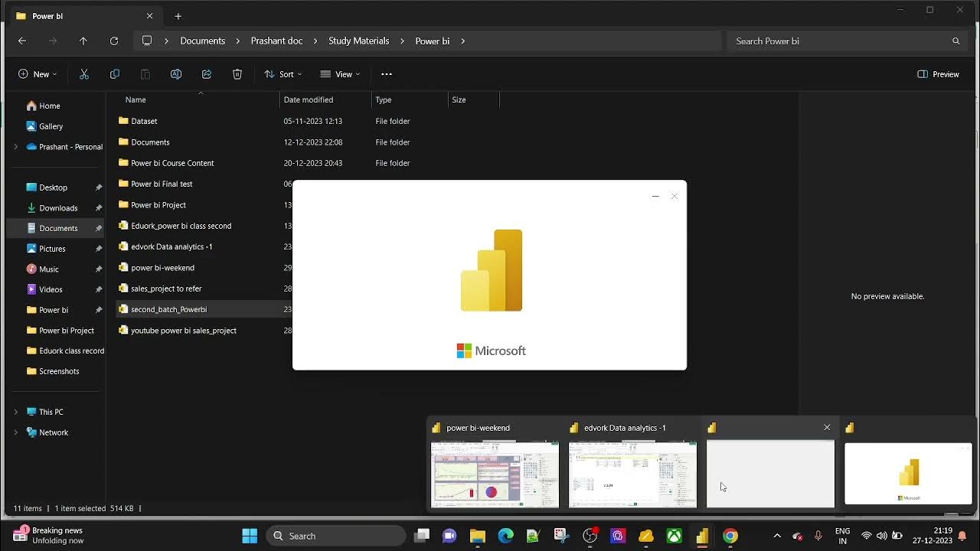Viewport: 980px width, 551px height.
Task: Select youtube power bi sales_project file
Action: pyautogui.click(x=183, y=331)
